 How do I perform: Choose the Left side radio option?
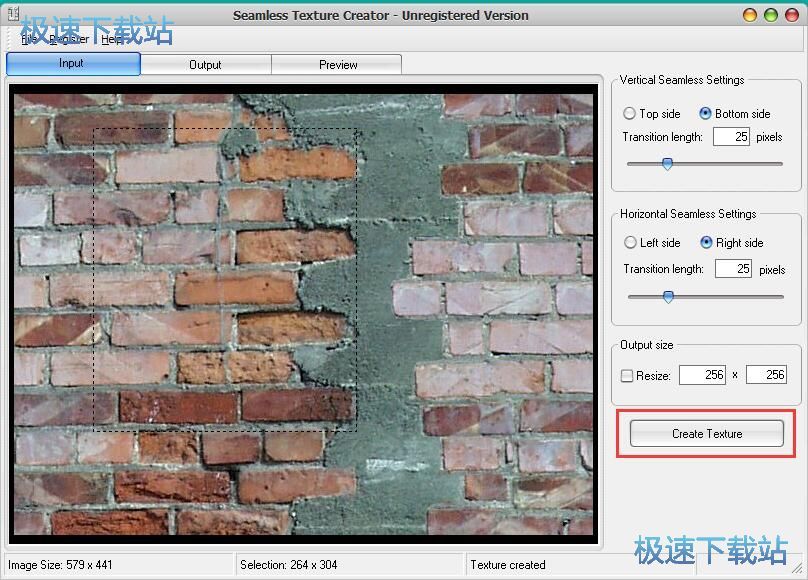630,243
